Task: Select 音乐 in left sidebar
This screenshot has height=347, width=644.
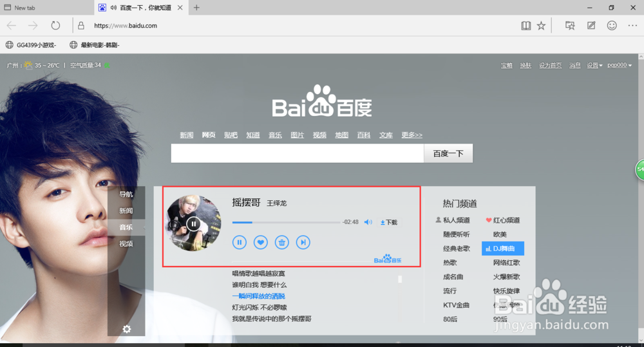Action: (126, 227)
